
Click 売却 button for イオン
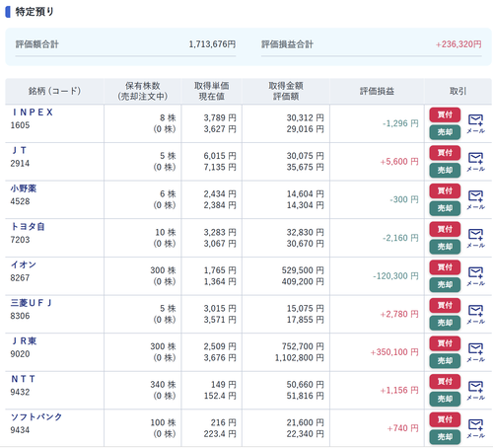pos(445,284)
